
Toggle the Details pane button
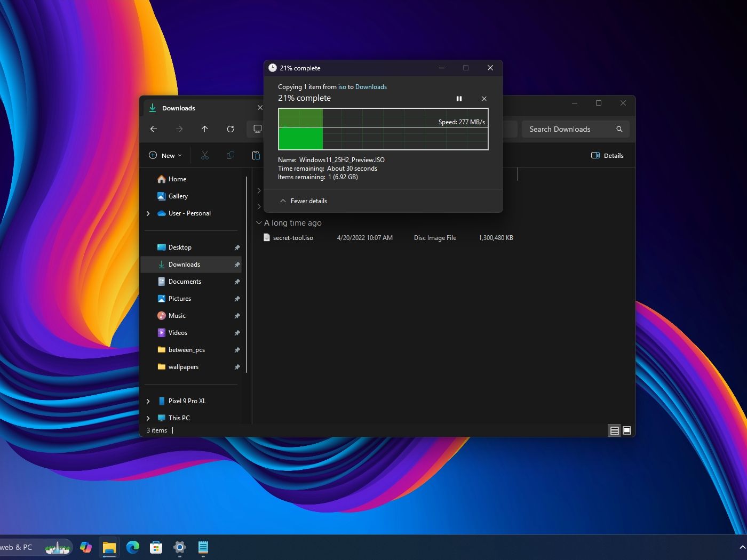[607, 156]
